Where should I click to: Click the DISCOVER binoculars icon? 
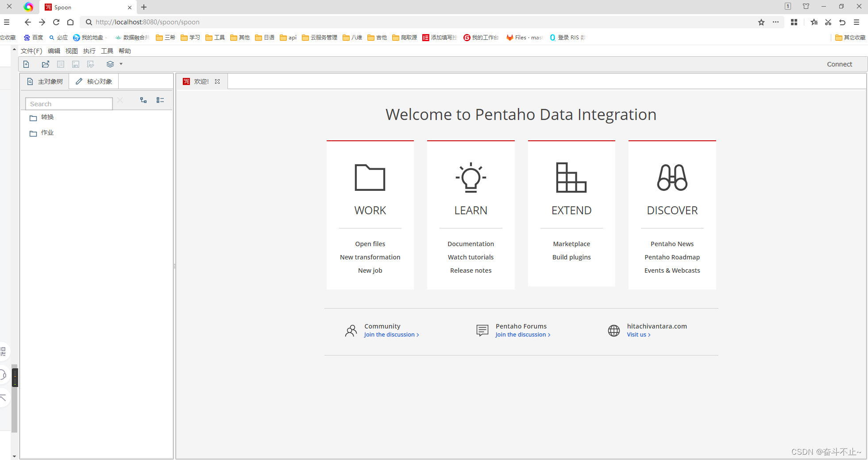(672, 178)
